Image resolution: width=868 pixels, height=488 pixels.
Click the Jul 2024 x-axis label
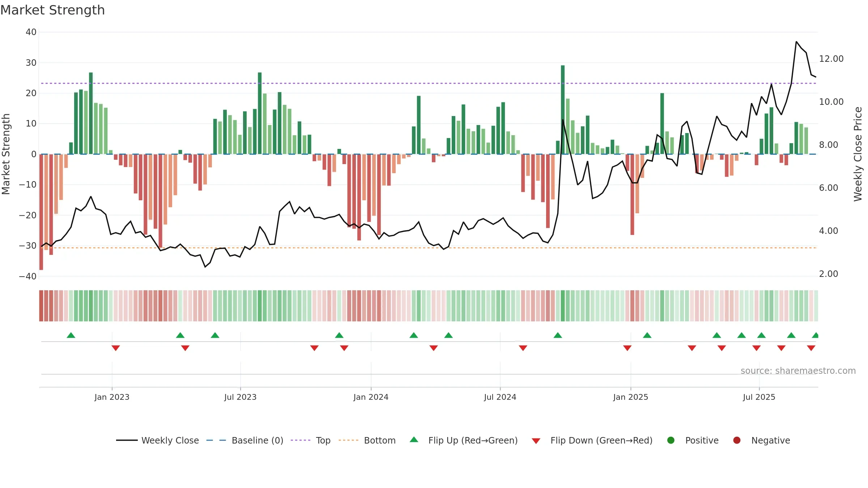click(500, 397)
